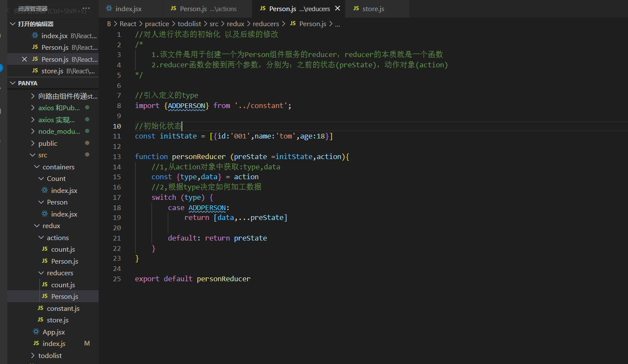Open index.jsx from open editors list
Screen dimensions: 628x364
coord(53,36)
